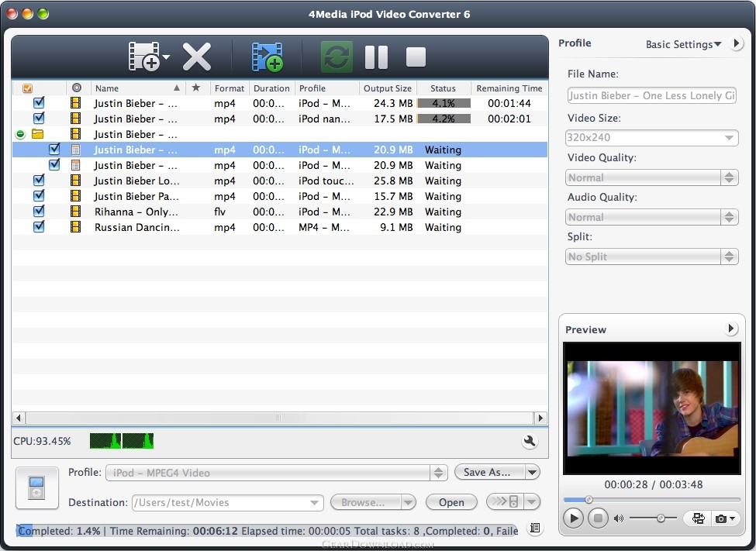Image resolution: width=756 pixels, height=551 pixels.
Task: Stop the conversion
Action: coord(416,57)
